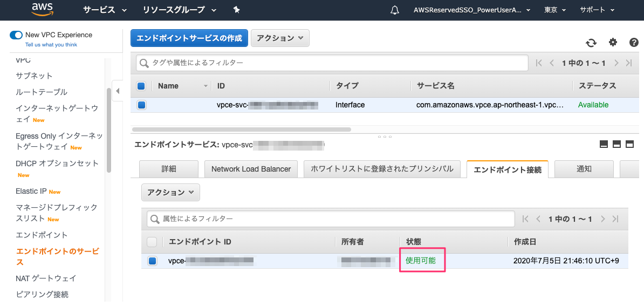
Task: Open サブネット in the sidebar
Action: tap(34, 76)
